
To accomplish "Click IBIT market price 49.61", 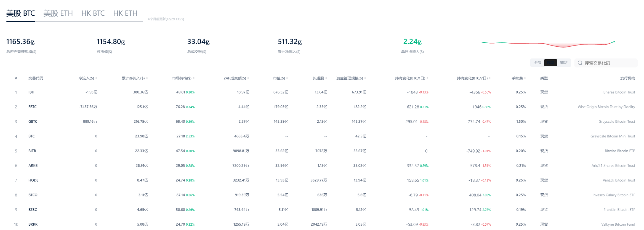I will pos(180,92).
